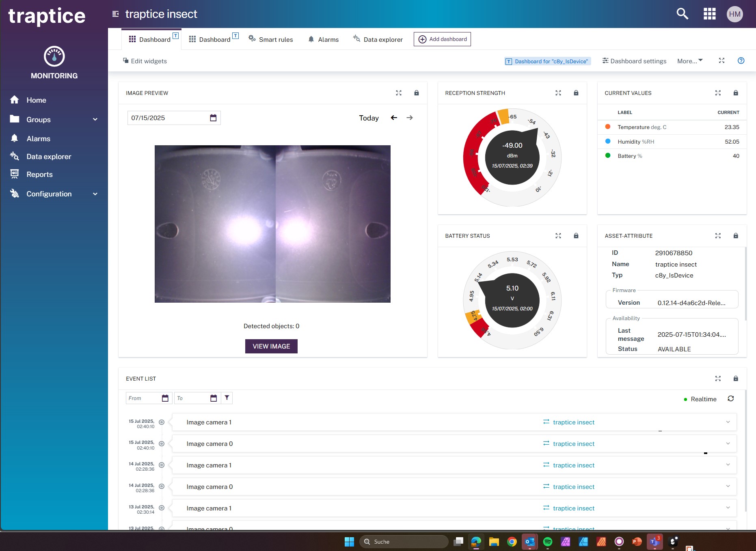756x551 pixels.
Task: Toggle lock on Battery Status widget
Action: click(576, 236)
